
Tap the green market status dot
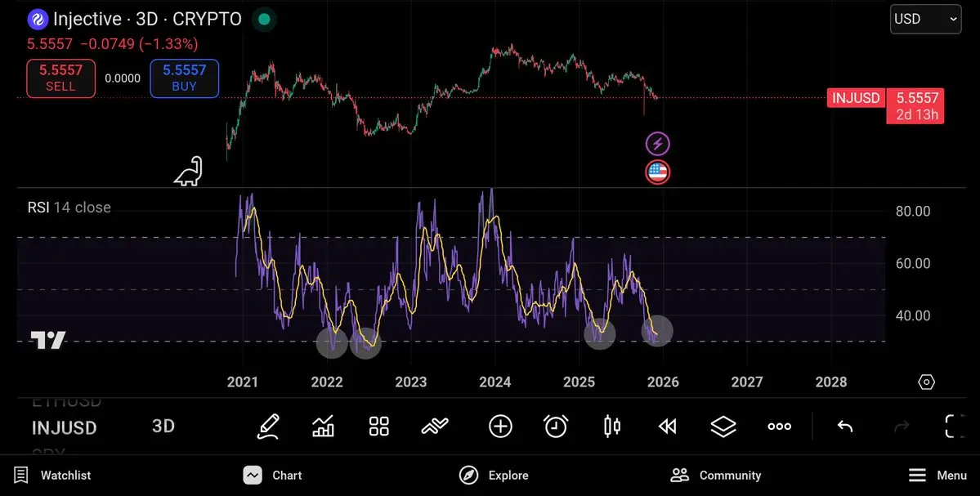pos(264,20)
